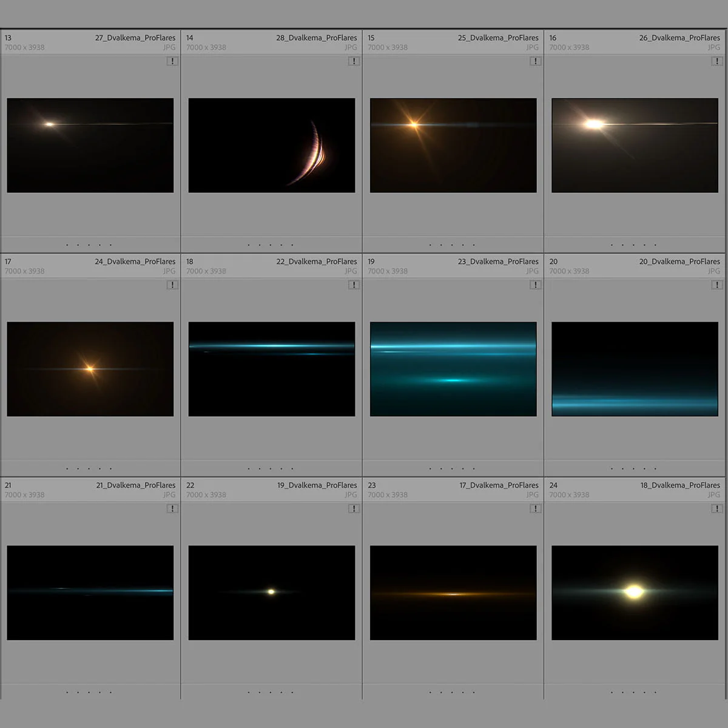Click the 21_Dvalkema_ProFlares file name
The image size is (728, 728).
(135, 485)
